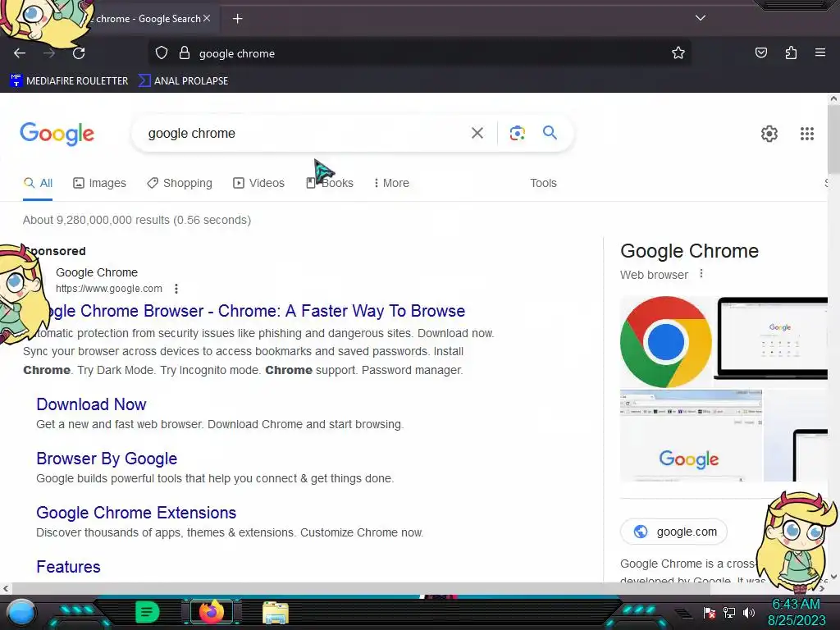Open the Start orb button

click(x=21, y=612)
